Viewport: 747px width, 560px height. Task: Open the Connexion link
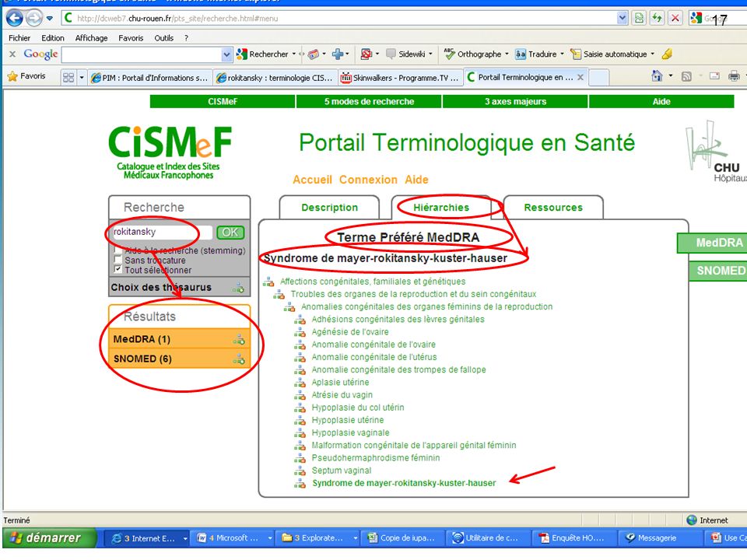click(x=368, y=180)
